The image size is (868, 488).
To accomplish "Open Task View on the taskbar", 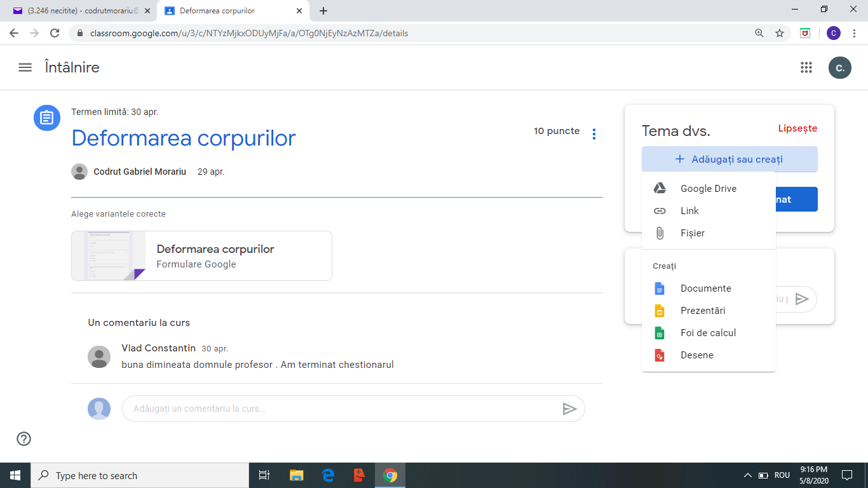I will pos(264,475).
